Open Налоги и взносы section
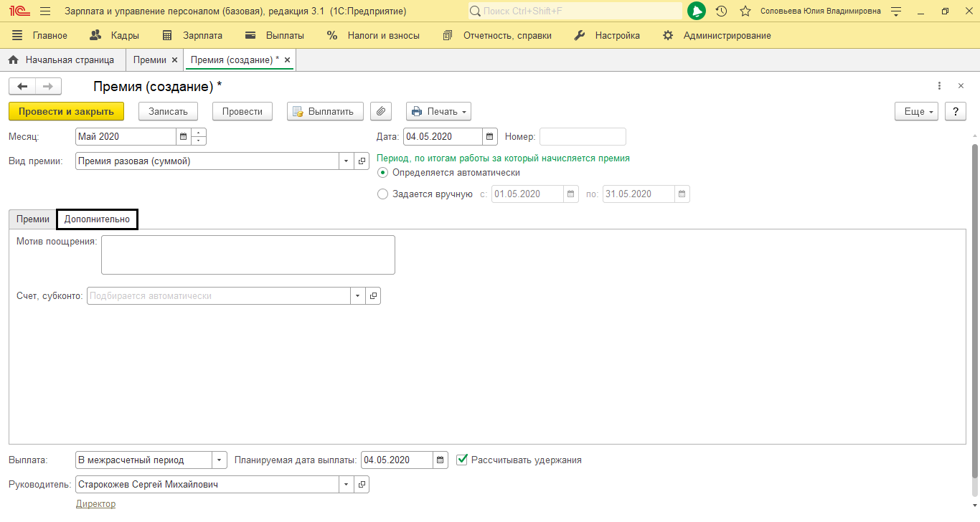The width and height of the screenshot is (980, 522). click(x=373, y=35)
